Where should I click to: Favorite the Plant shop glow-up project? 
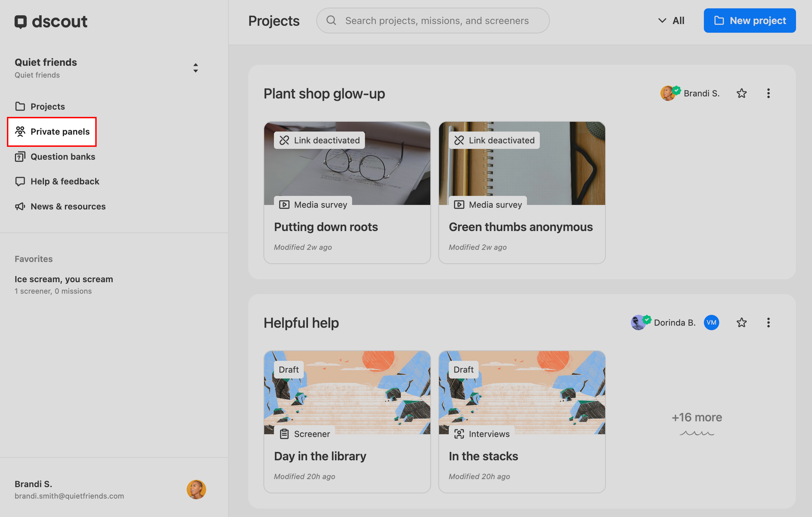741,93
